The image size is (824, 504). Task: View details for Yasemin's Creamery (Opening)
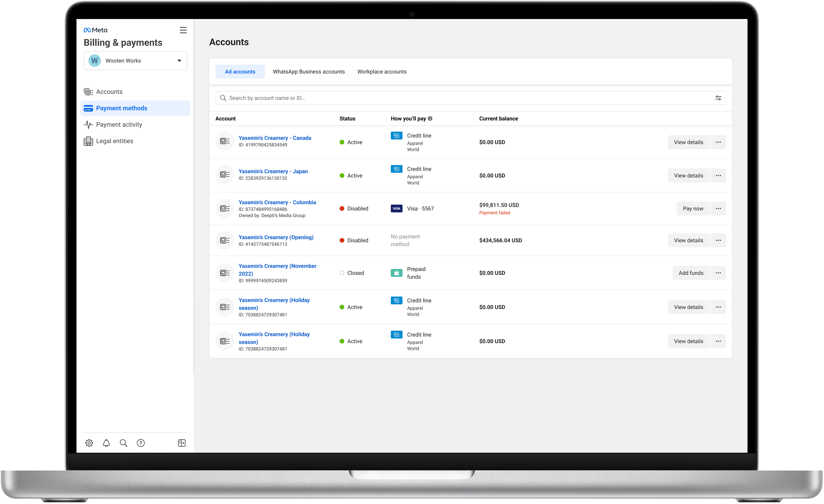point(688,240)
